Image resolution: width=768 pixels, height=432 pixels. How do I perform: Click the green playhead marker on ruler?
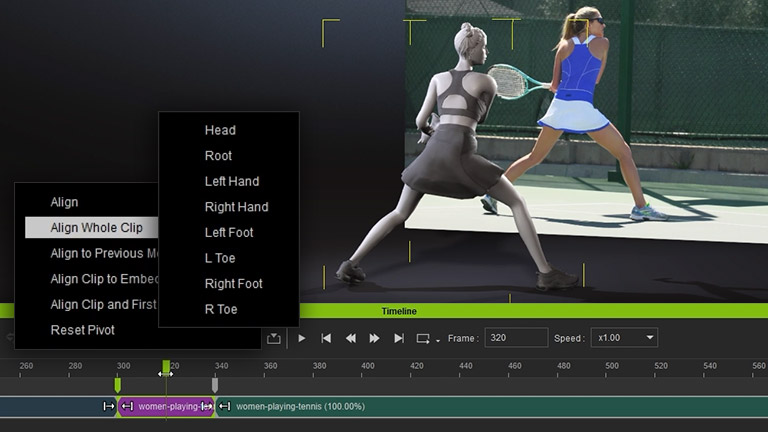(166, 366)
